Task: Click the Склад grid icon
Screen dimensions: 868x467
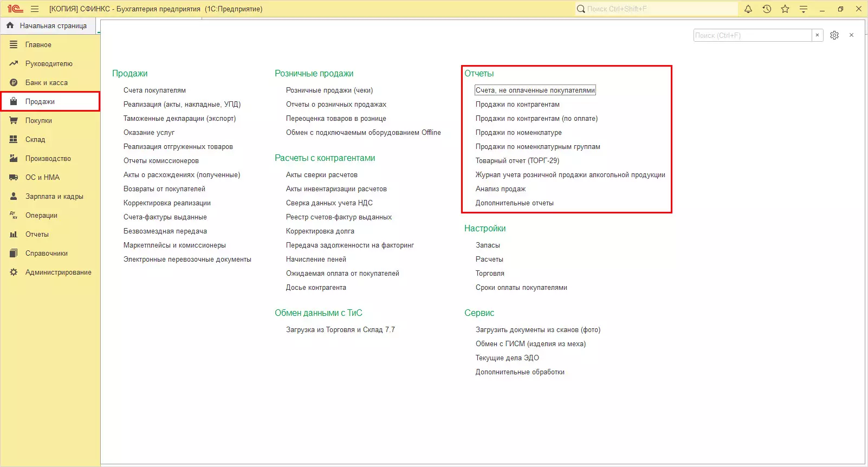Action: point(14,139)
